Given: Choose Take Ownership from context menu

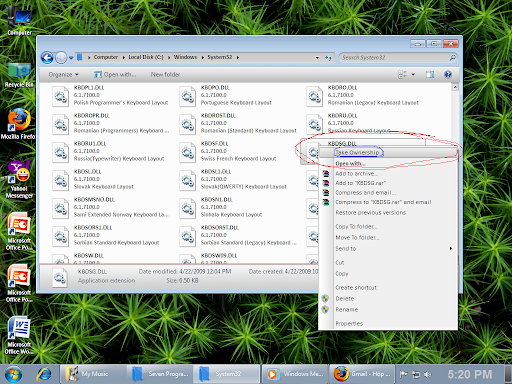Looking at the screenshot, I should pyautogui.click(x=388, y=152).
